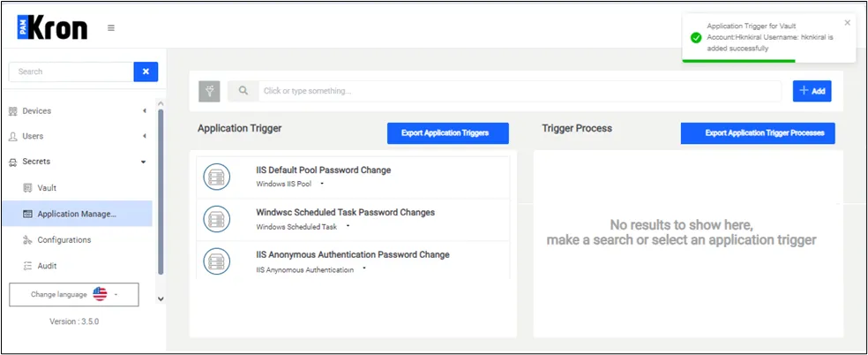Click the magnifier icon in the trigger search bar

pyautogui.click(x=243, y=91)
